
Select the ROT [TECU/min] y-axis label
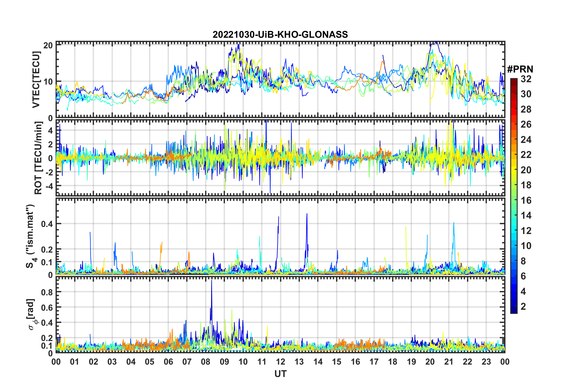point(38,158)
